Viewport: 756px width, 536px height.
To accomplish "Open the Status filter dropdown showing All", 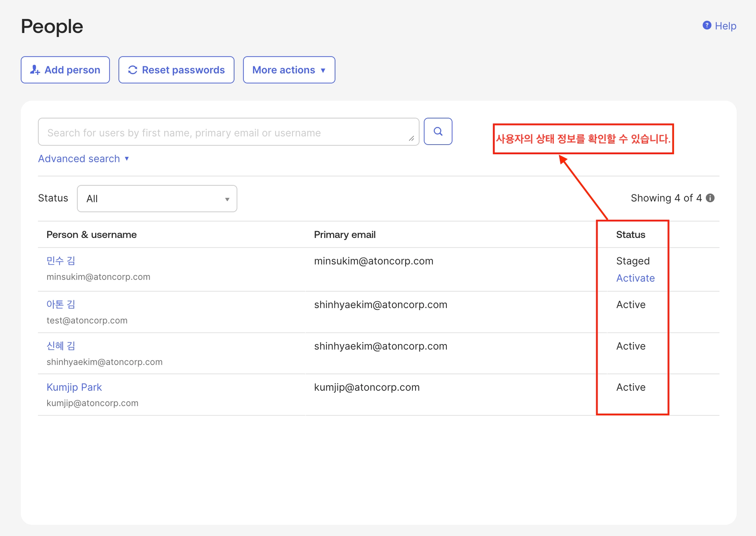I will pos(157,199).
